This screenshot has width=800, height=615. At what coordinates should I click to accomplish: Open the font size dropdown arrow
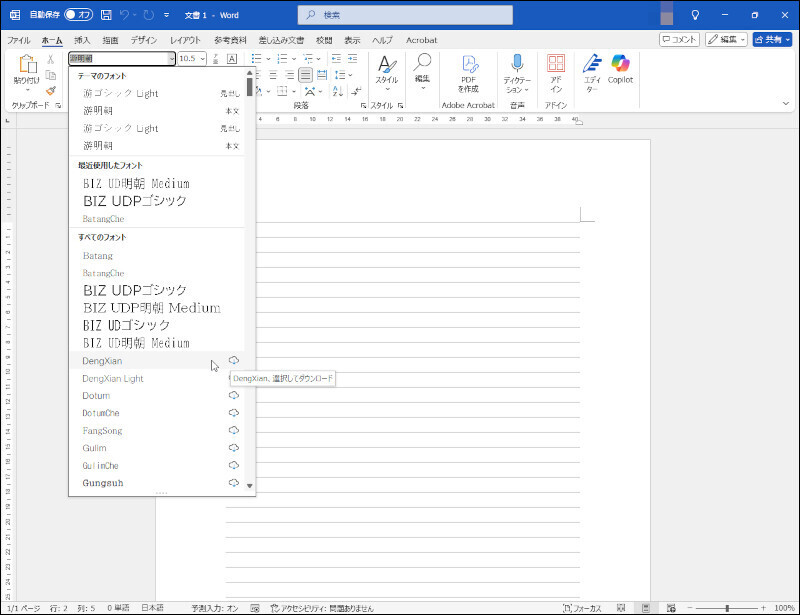coord(203,59)
